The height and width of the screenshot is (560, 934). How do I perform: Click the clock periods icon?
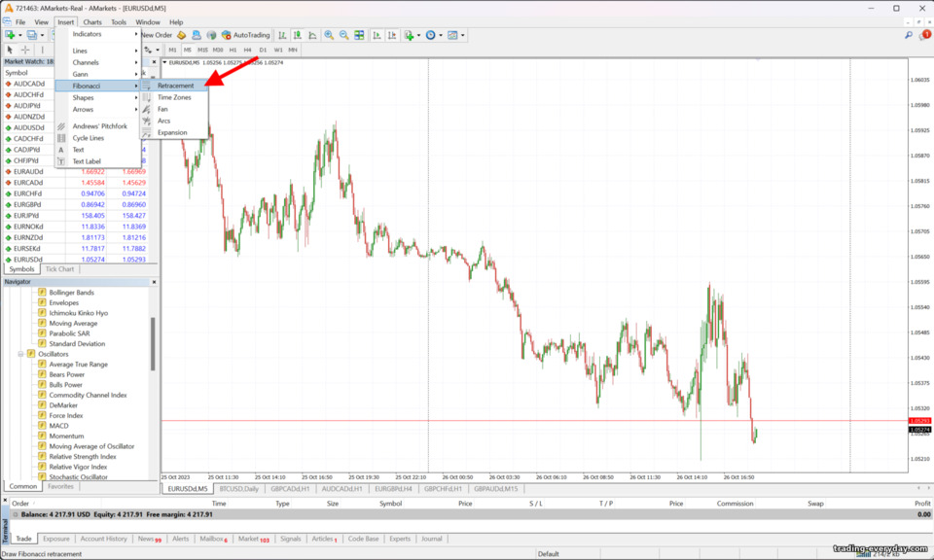(431, 35)
